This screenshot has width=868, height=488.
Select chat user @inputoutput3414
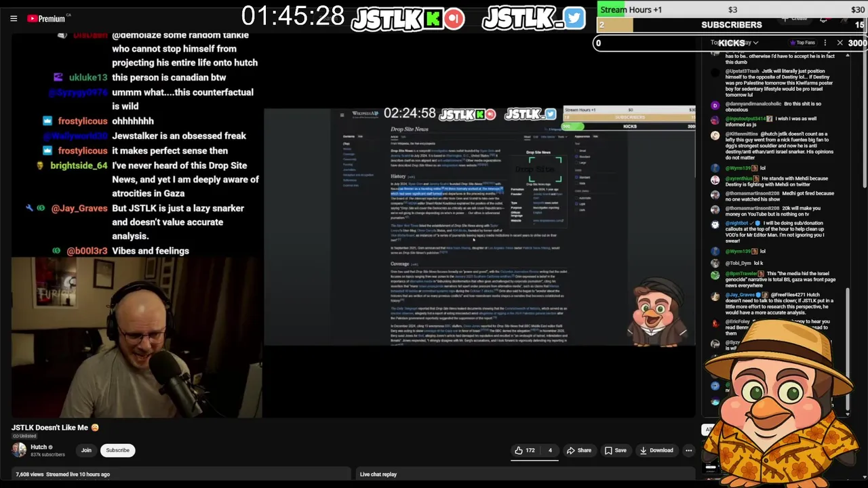(745, 119)
